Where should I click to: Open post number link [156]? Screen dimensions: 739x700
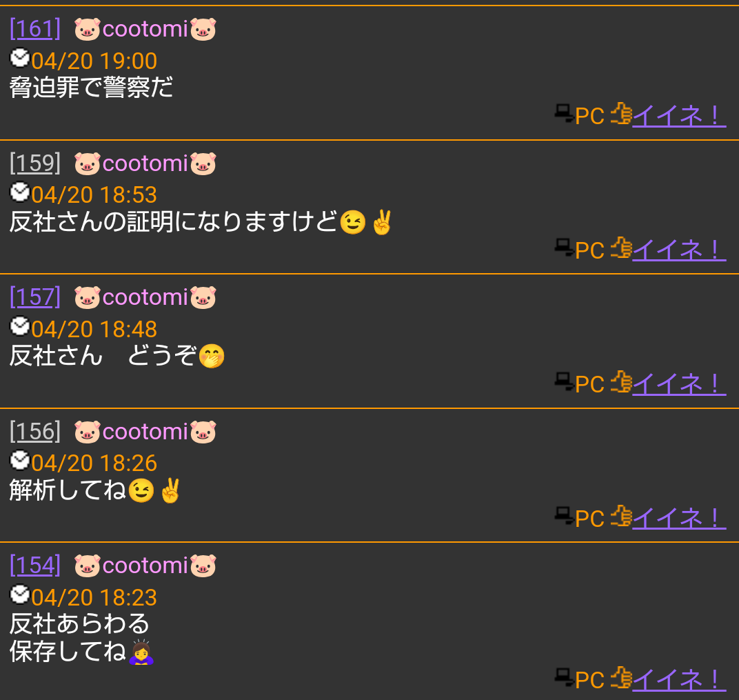pos(35,432)
